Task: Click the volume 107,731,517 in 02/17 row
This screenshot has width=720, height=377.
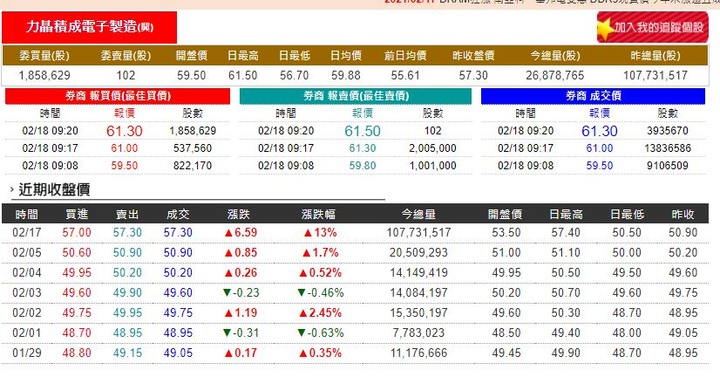Action: pos(418,232)
